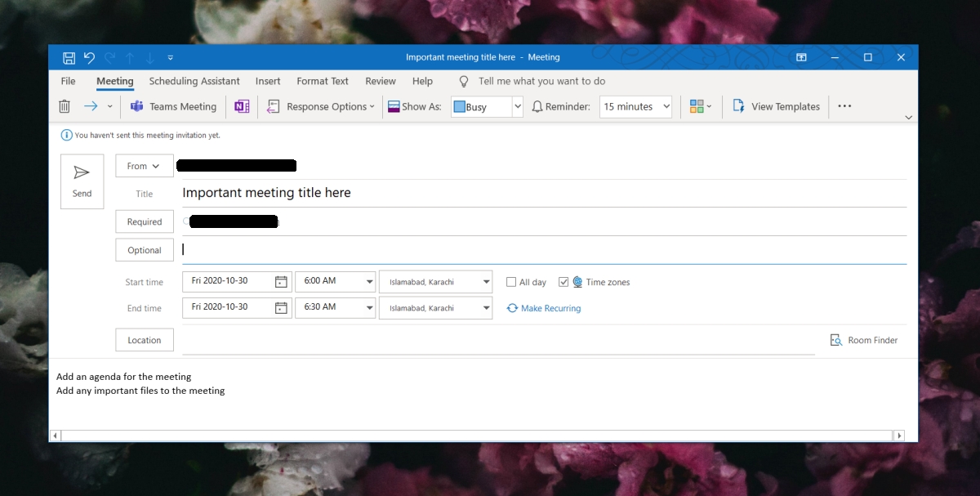Open the Format Text tab
Screen dimensions: 980x496
click(x=323, y=81)
